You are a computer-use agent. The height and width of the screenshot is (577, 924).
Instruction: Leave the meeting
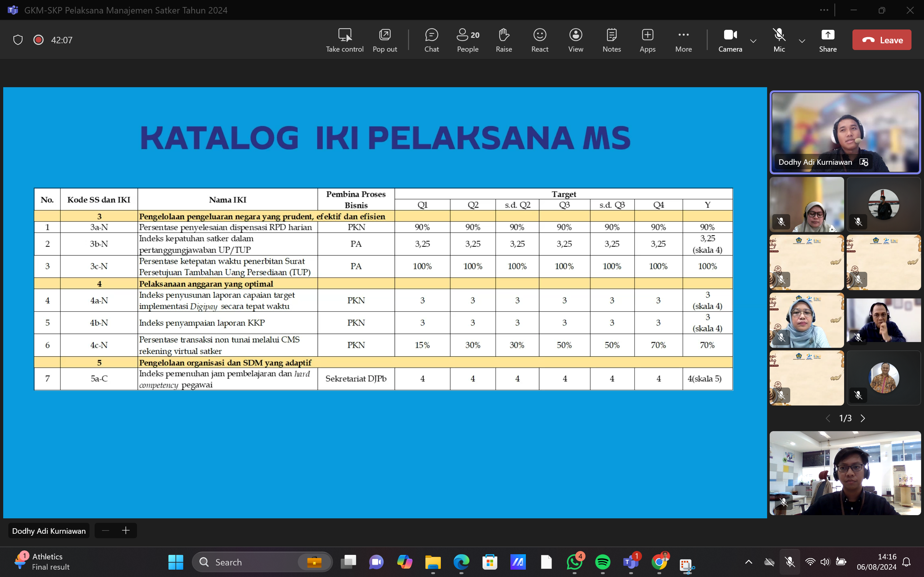pyautogui.click(x=881, y=40)
